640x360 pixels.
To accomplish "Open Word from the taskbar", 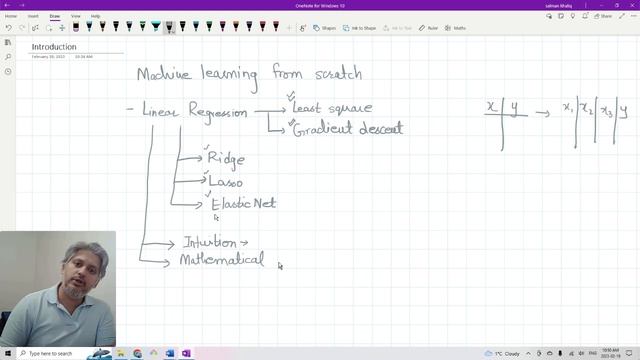I will 170,353.
